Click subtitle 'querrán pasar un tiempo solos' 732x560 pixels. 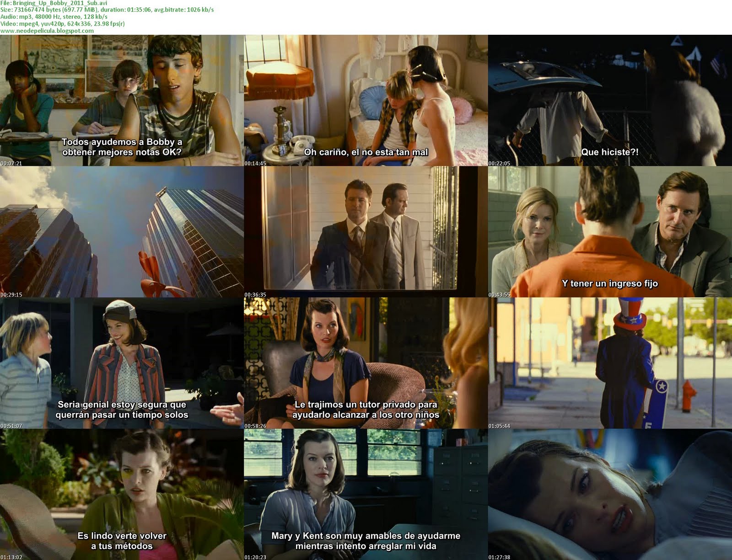click(122, 415)
